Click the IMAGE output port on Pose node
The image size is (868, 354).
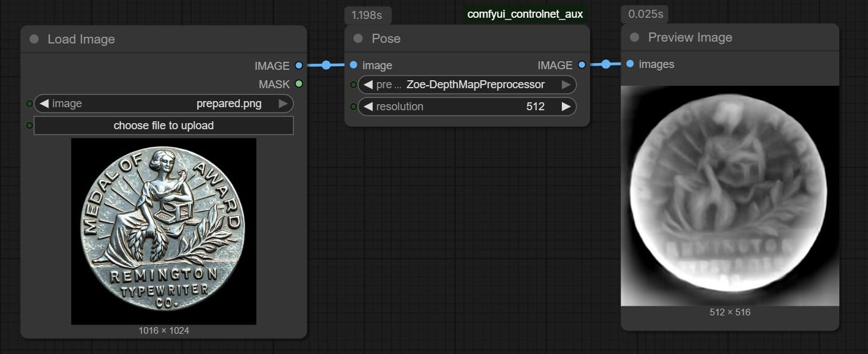[x=582, y=65]
